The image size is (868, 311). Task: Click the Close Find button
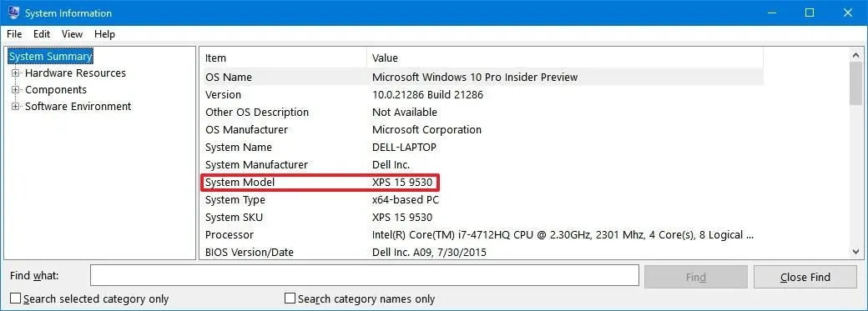pyautogui.click(x=805, y=278)
